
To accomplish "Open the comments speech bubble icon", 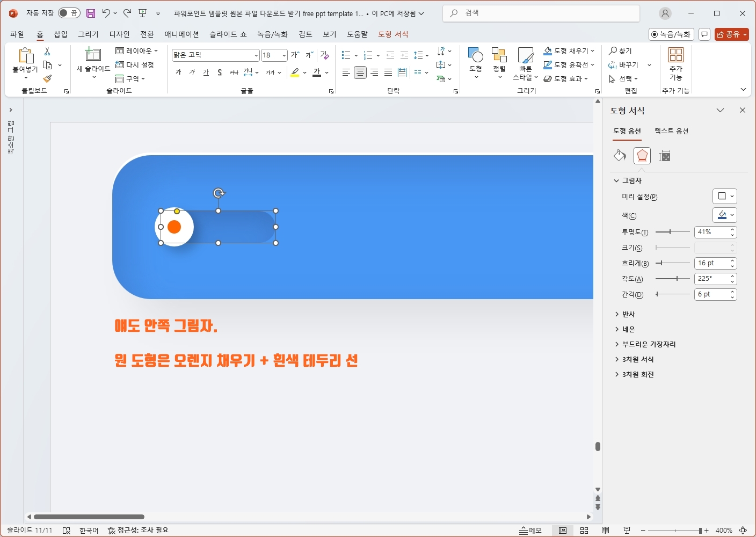I will (704, 34).
